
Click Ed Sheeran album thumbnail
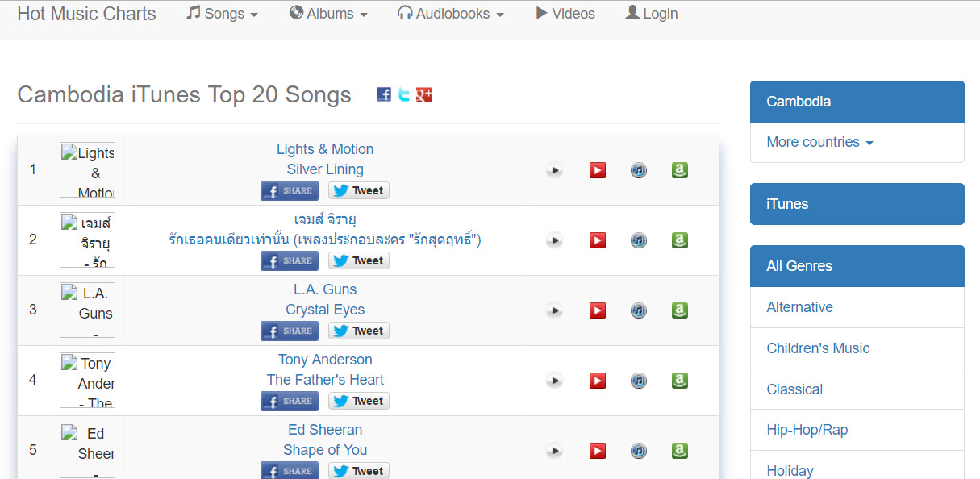pos(88,450)
